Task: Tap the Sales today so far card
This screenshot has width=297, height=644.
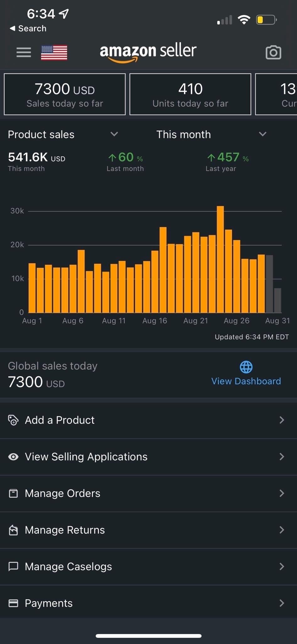Action: point(65,94)
